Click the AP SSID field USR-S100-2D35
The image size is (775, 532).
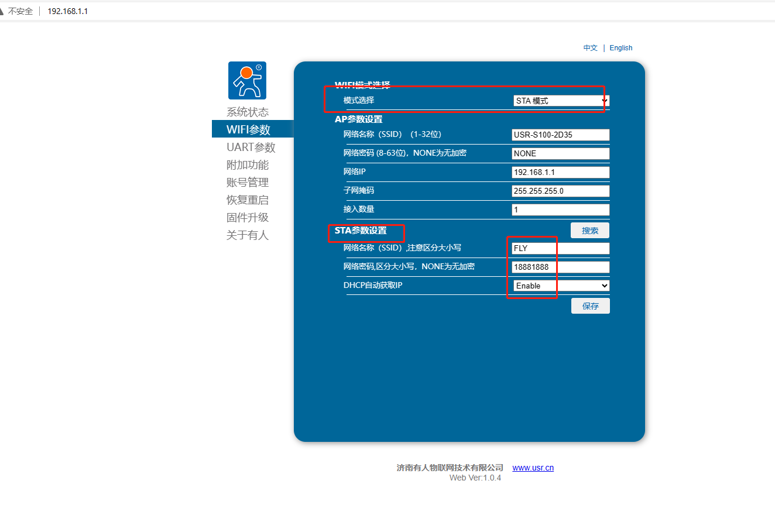pos(560,135)
